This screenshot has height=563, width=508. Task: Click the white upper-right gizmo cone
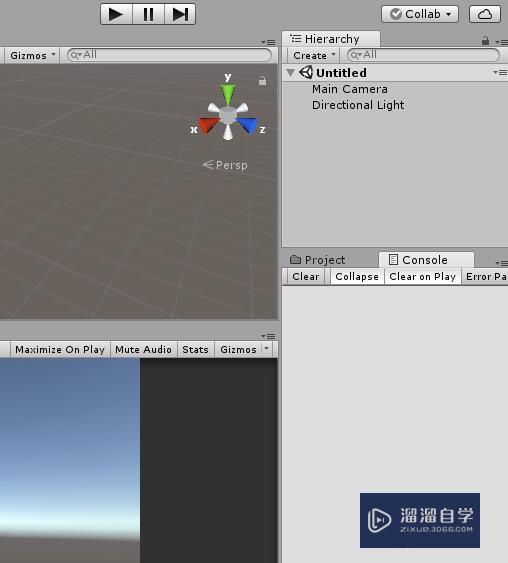point(242,108)
